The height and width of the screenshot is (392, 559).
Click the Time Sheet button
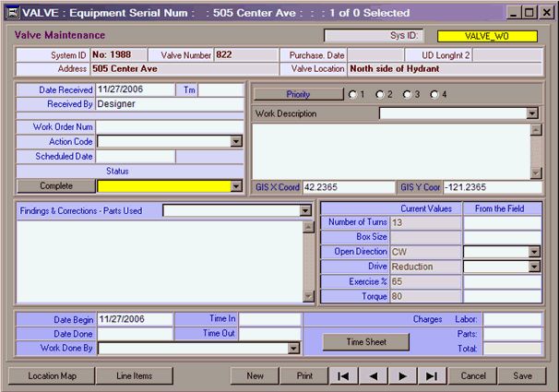365,341
